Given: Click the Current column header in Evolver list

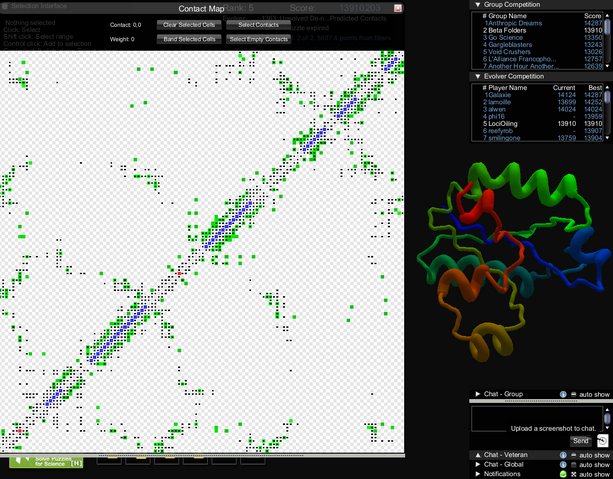Looking at the screenshot, I should click(x=564, y=88).
